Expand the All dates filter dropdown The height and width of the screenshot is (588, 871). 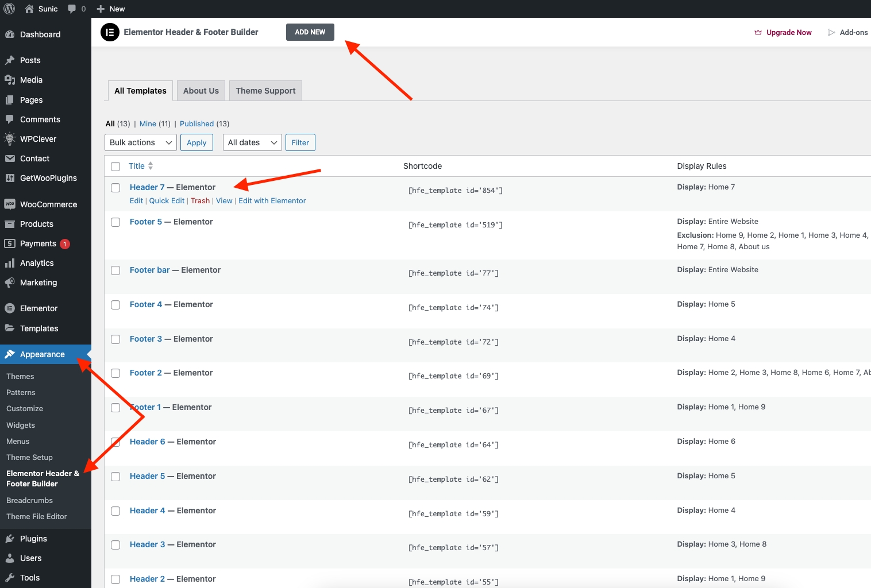pyautogui.click(x=252, y=142)
